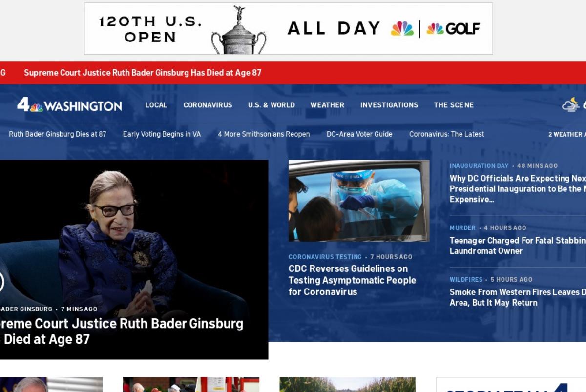Open the 120th U.S. Open banner ad
The image size is (586, 392).
click(x=288, y=28)
